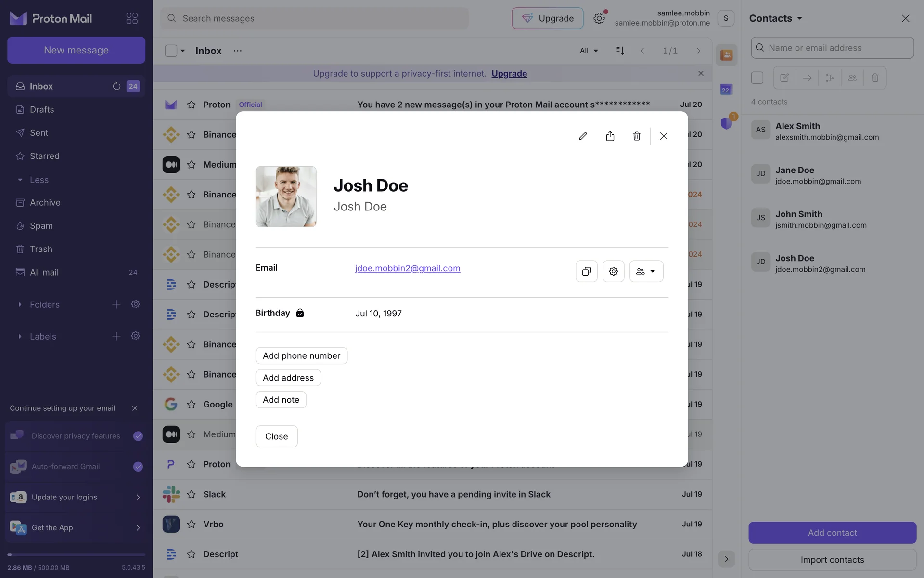Star the Slack email

[191, 494]
